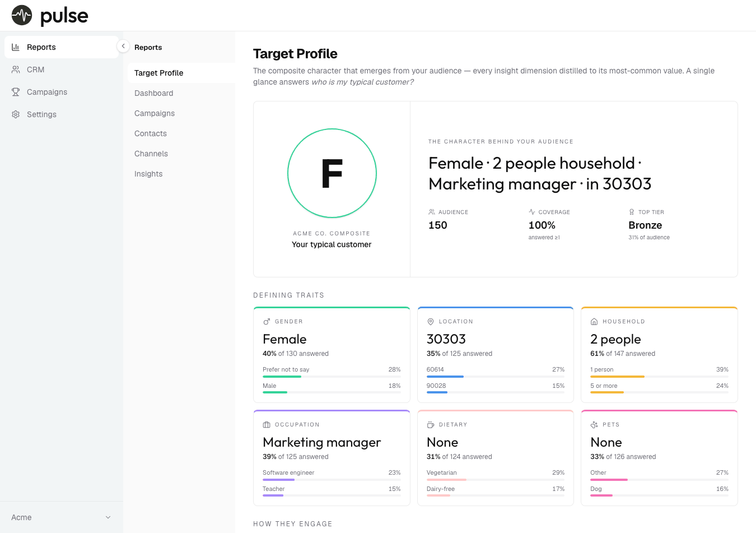Click the Gender card icon
The image size is (756, 533).
coord(267,322)
